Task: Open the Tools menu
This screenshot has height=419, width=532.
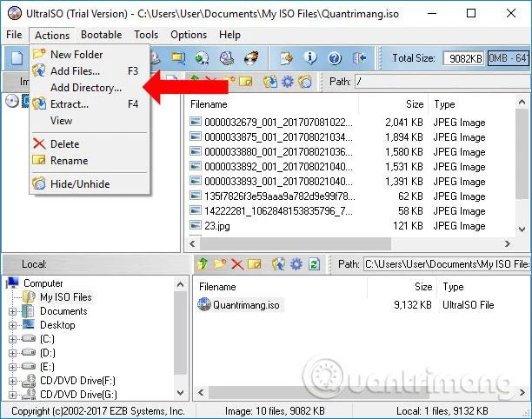Action: (146, 35)
